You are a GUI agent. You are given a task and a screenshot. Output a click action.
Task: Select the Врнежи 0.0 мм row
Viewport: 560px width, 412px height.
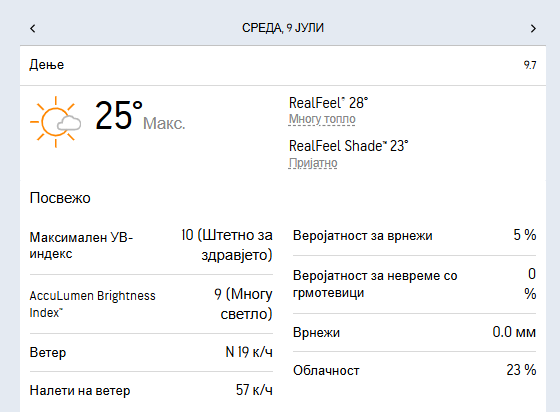(x=414, y=332)
